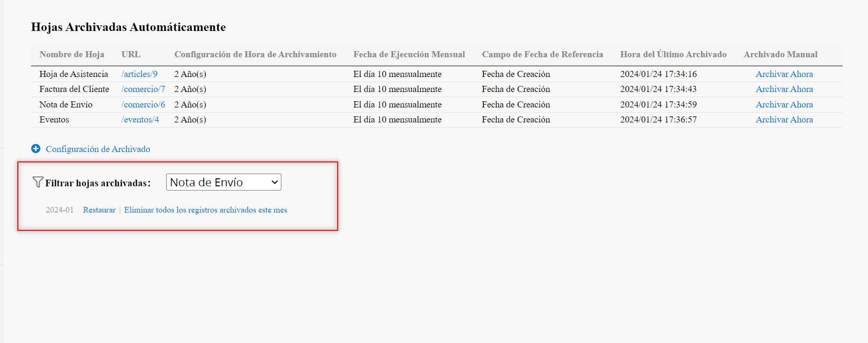Viewport: 868px width, 343px height.
Task: Delete all records archived this month
Action: click(205, 210)
